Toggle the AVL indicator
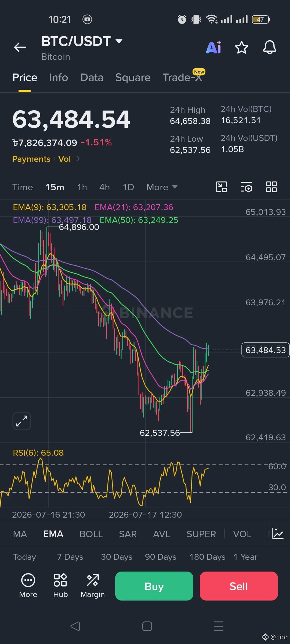This screenshot has height=644, width=290. (161, 534)
